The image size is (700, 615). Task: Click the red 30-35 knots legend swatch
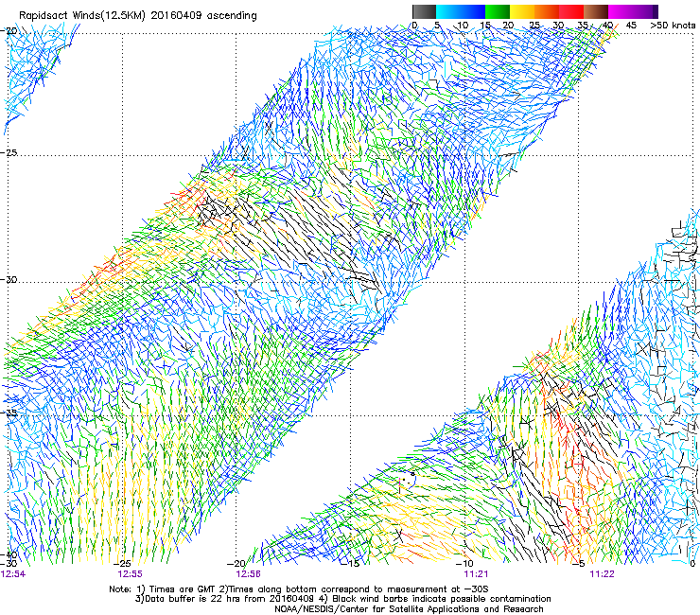pyautogui.click(x=571, y=11)
